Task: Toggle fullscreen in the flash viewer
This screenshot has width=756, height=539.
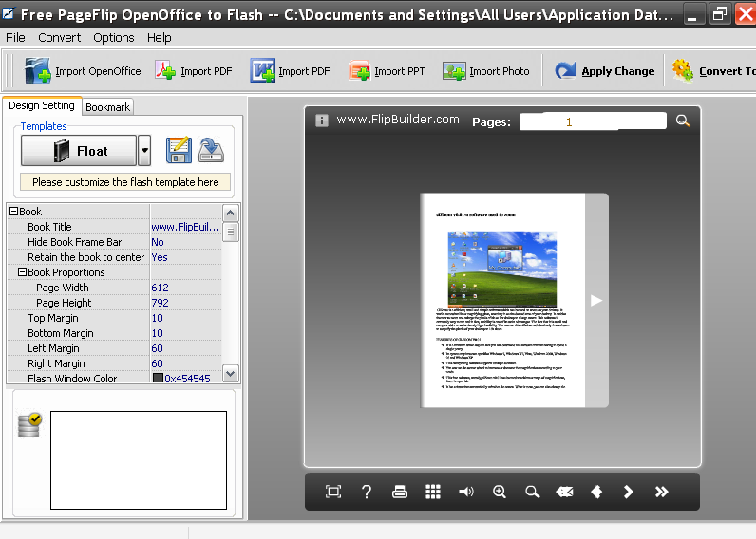Action: click(x=333, y=492)
